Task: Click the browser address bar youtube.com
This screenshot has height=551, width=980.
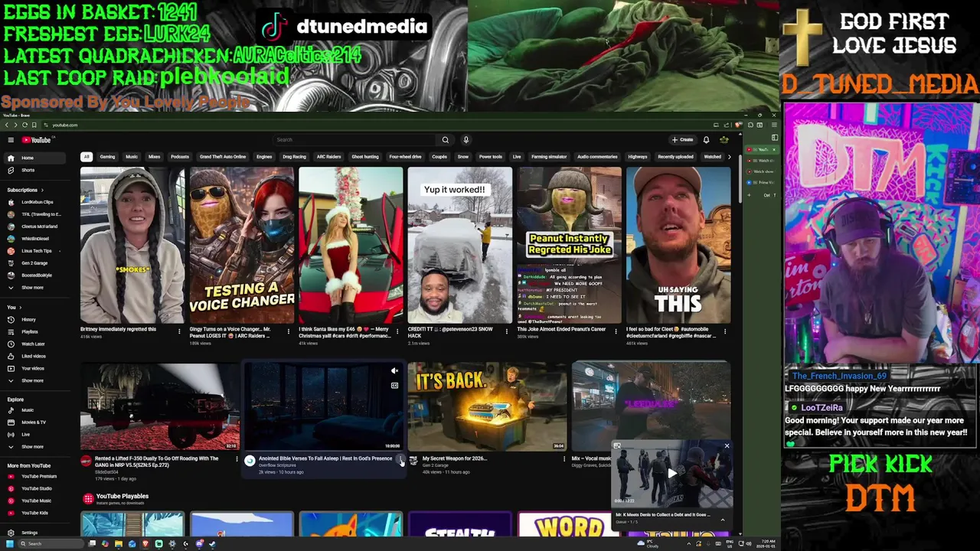Action: pyautogui.click(x=65, y=125)
